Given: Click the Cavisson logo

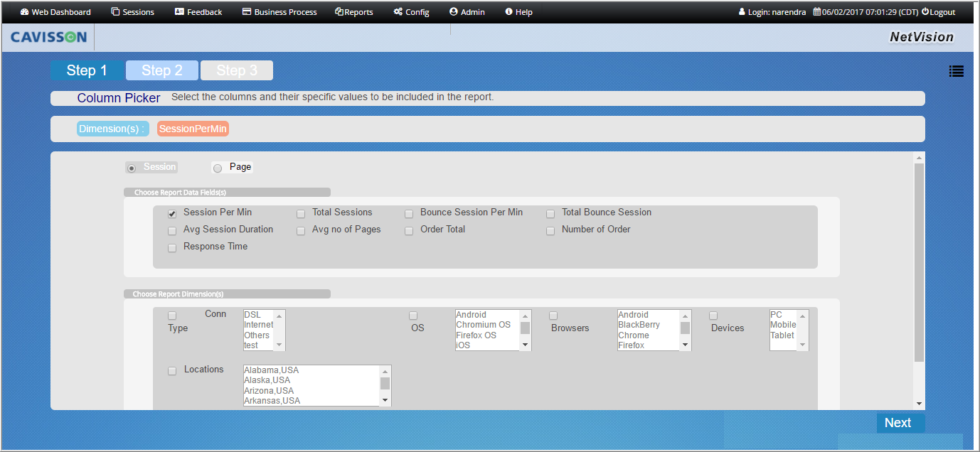Looking at the screenshot, I should click(48, 37).
